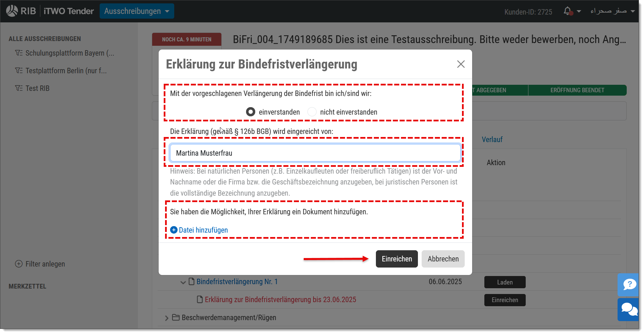Click the Filter anlegen link
The height and width of the screenshot is (334, 644).
[x=45, y=264]
